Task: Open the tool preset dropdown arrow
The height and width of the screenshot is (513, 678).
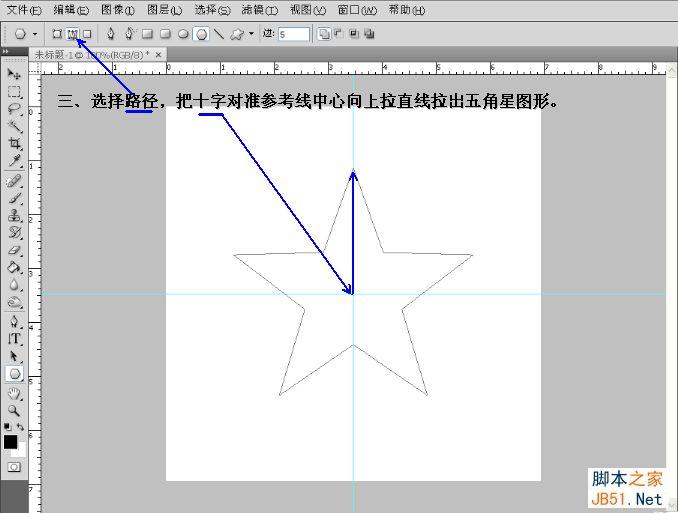Action: pos(35,34)
